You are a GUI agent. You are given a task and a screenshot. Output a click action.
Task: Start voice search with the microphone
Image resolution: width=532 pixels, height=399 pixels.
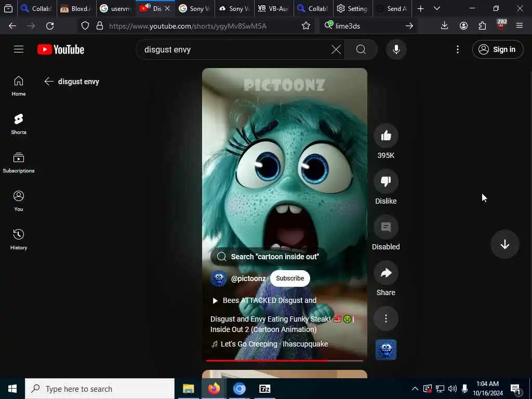coord(396,49)
